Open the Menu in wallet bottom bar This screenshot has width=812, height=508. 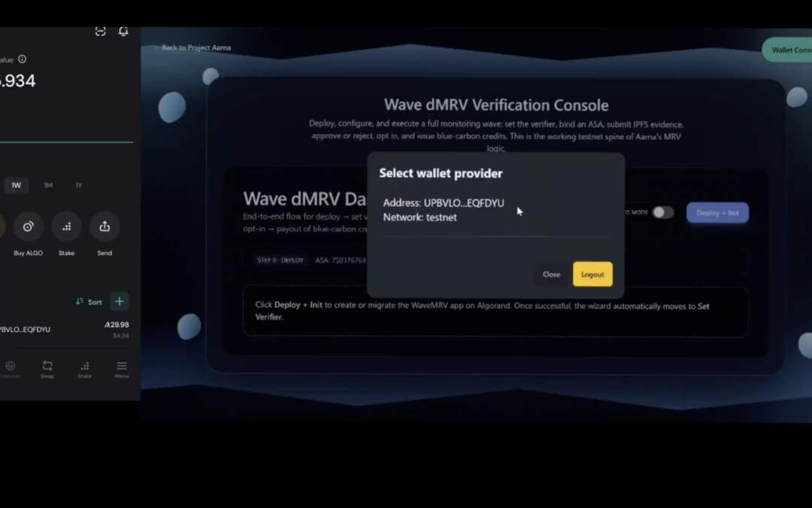122,369
